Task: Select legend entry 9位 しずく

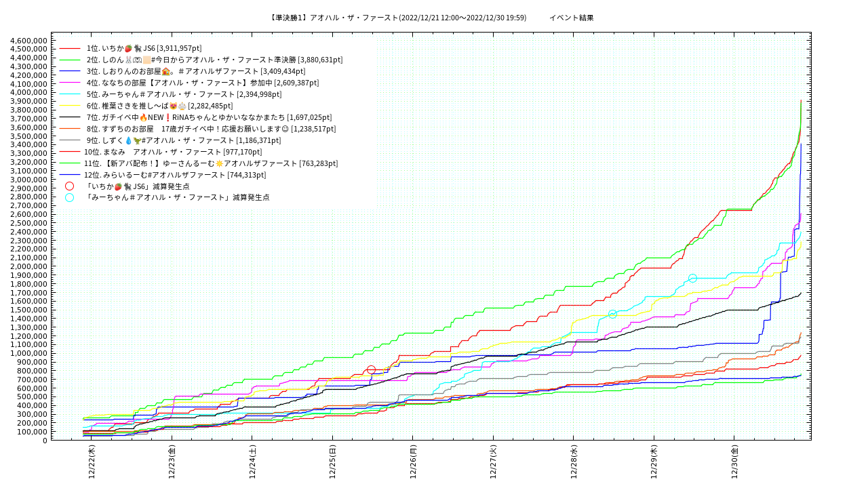Action: tap(184, 140)
